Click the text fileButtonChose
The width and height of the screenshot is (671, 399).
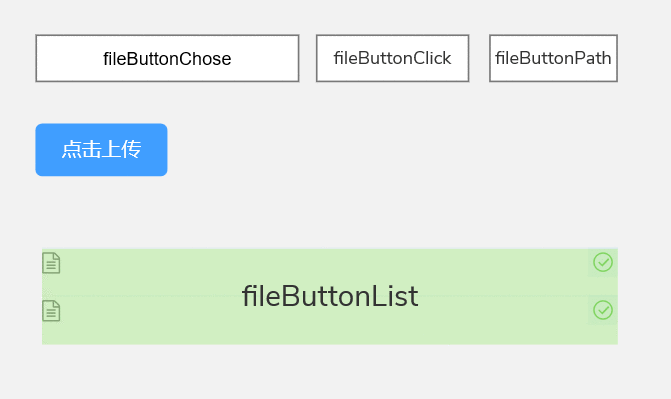(x=167, y=59)
